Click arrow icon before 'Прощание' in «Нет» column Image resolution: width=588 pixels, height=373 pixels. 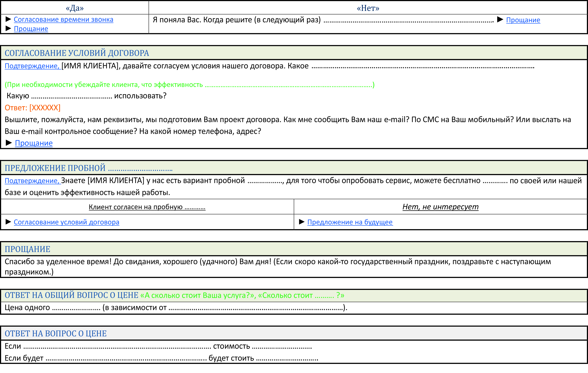click(x=500, y=20)
